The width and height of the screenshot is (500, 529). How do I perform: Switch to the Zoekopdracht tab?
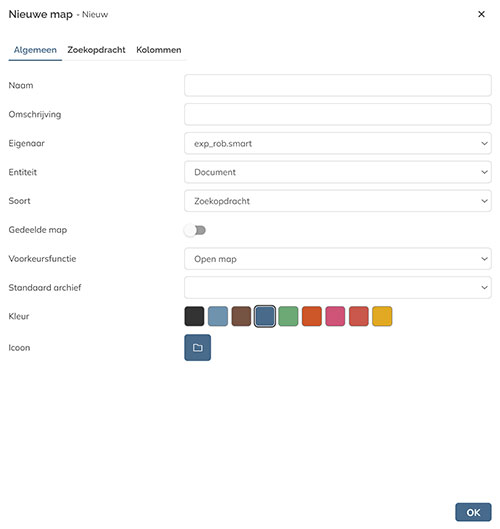pyautogui.click(x=96, y=50)
